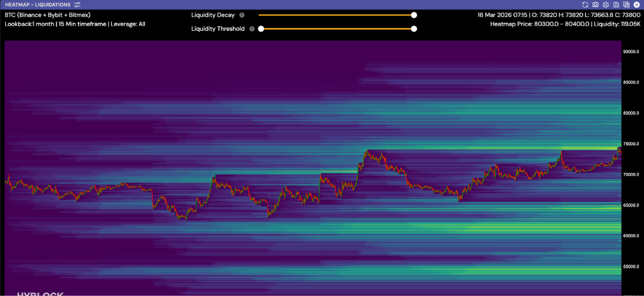Click the 80000.0 price axis label

[x=631, y=113]
